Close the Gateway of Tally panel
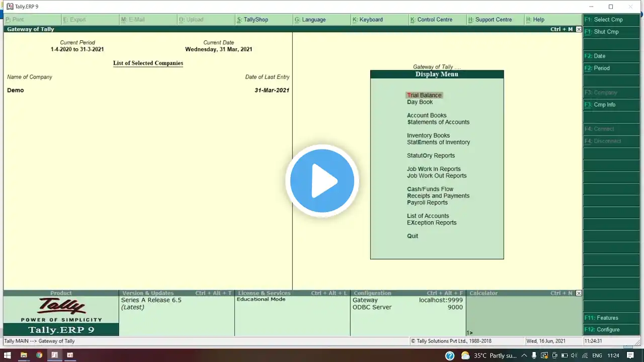The height and width of the screenshot is (362, 644). pos(579,29)
